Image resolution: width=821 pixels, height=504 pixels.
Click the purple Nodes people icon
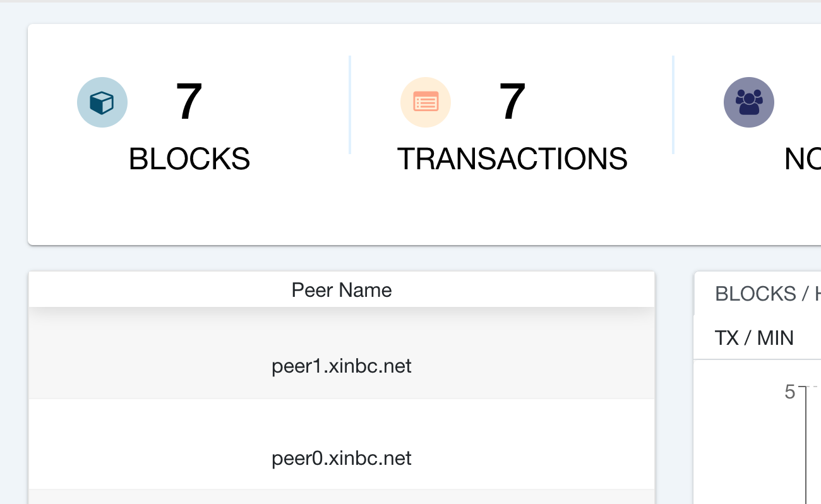[749, 102]
